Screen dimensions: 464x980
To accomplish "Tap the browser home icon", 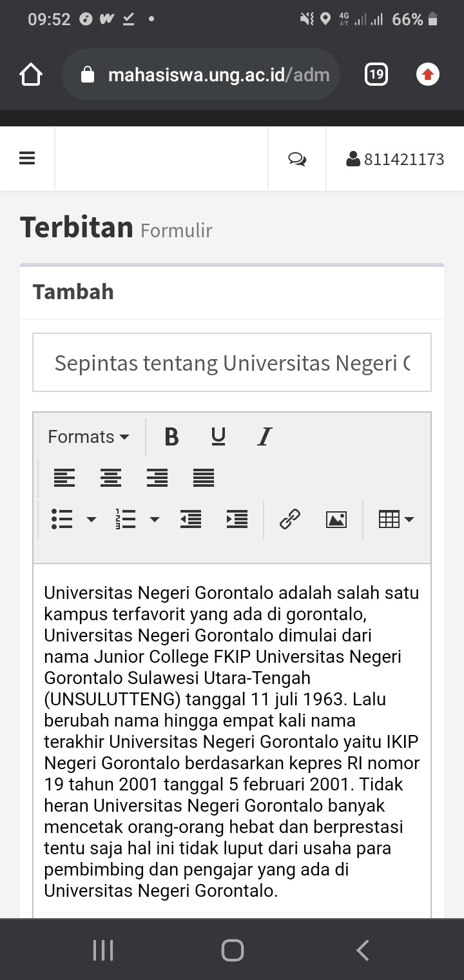I will pyautogui.click(x=31, y=75).
